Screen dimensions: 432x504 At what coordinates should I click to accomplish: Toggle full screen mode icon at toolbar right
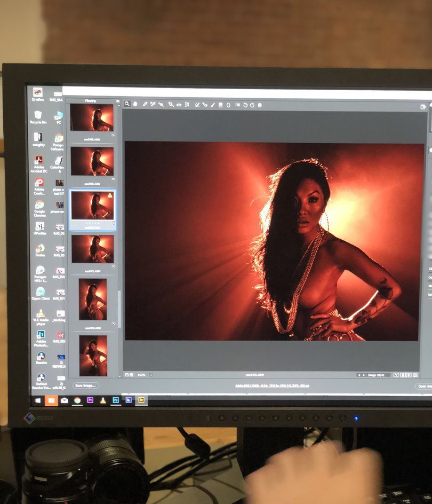point(423,107)
